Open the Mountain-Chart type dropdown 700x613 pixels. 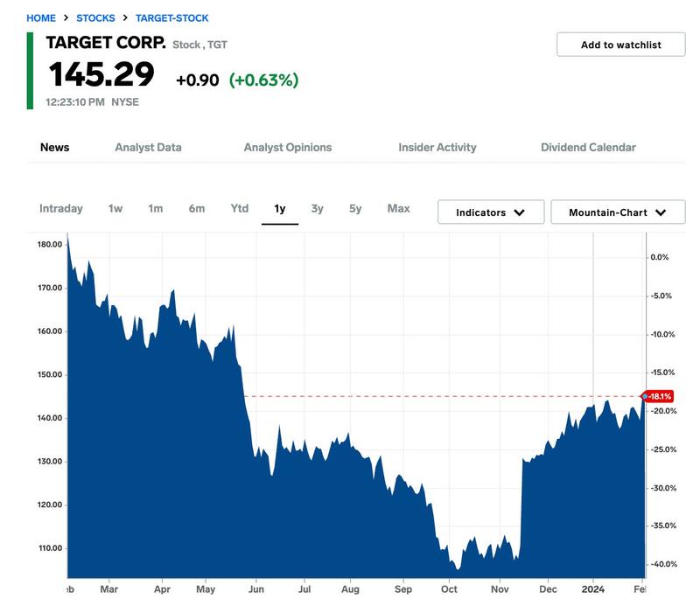coord(618,212)
